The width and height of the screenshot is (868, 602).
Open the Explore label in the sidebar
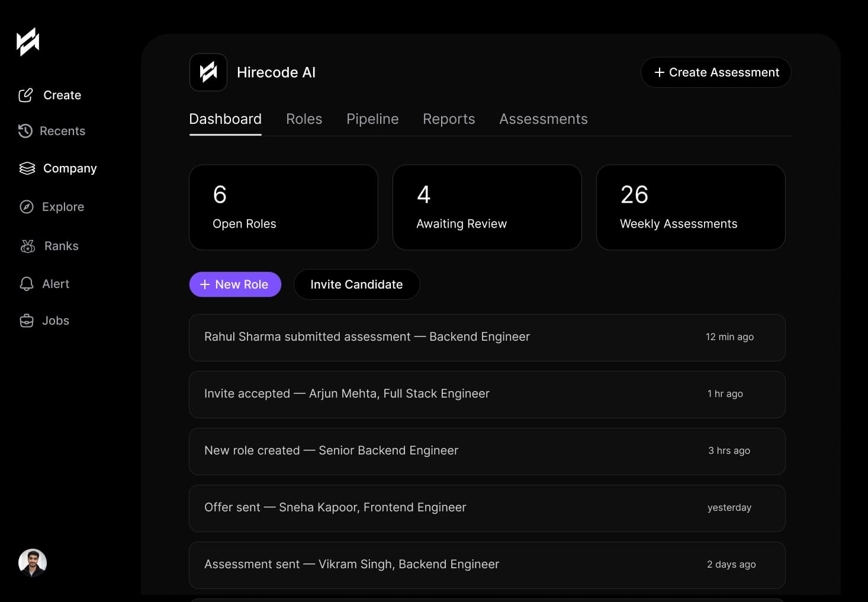(63, 207)
